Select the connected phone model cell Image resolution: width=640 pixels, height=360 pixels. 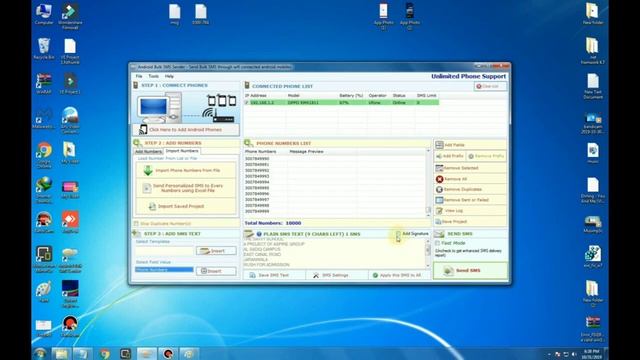click(x=303, y=103)
